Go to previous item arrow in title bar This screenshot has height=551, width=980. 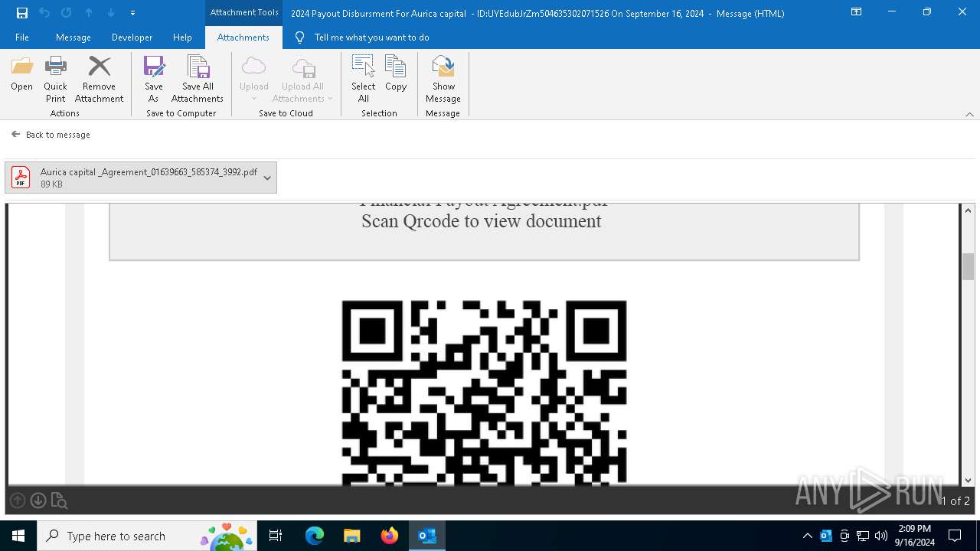pos(89,13)
